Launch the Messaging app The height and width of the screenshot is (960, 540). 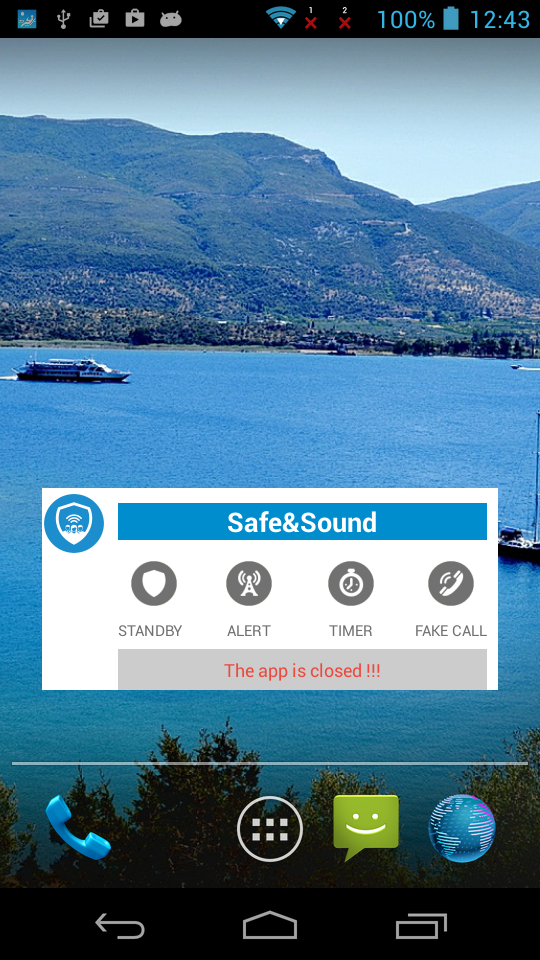[x=366, y=827]
